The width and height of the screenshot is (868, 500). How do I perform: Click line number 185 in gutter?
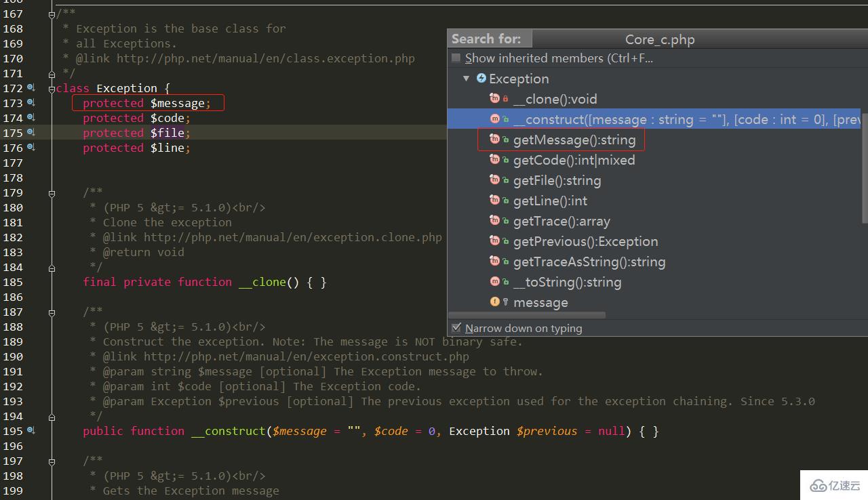(x=13, y=282)
